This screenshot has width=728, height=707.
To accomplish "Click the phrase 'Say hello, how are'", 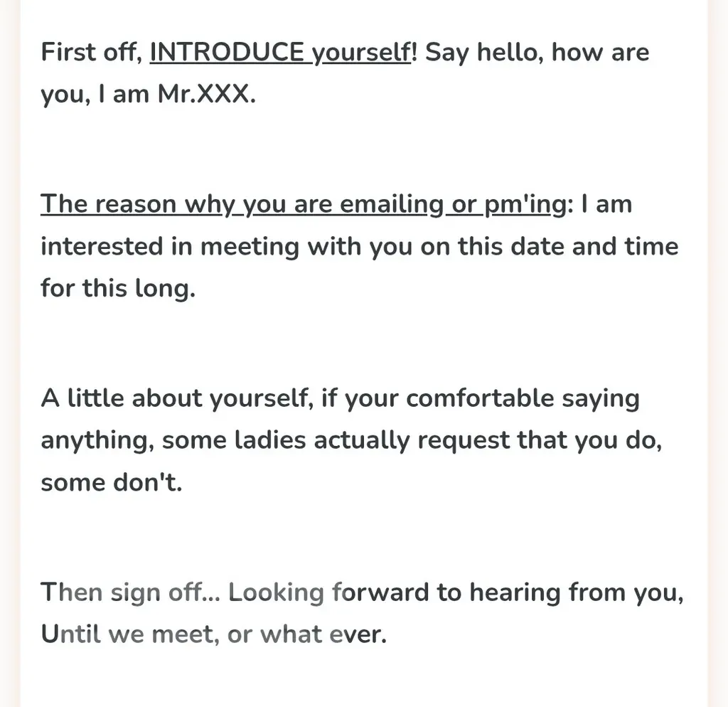I will click(537, 53).
